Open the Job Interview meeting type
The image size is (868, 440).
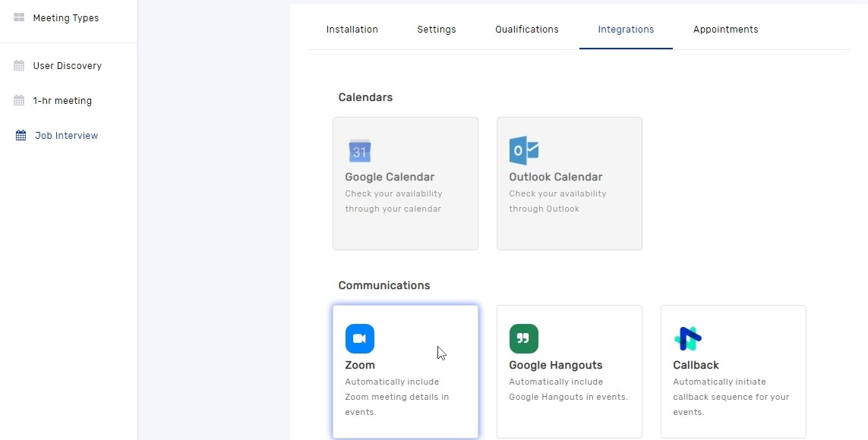pyautogui.click(x=66, y=136)
